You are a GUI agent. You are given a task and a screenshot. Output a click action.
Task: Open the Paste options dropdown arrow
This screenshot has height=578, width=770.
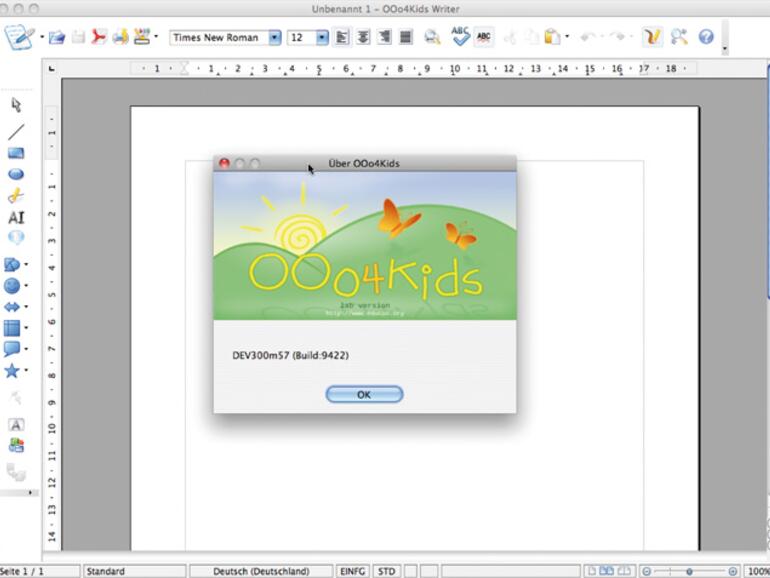(x=567, y=37)
